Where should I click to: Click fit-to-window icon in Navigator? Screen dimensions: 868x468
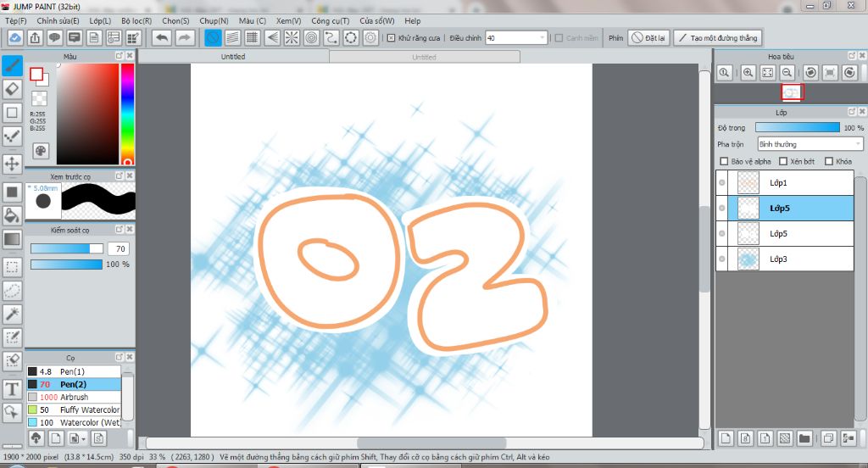coord(767,73)
